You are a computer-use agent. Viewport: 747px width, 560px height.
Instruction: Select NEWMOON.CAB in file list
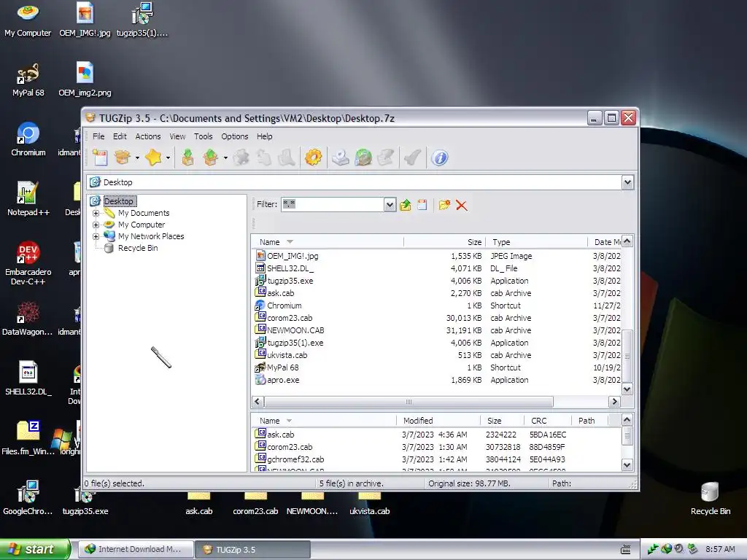click(295, 330)
